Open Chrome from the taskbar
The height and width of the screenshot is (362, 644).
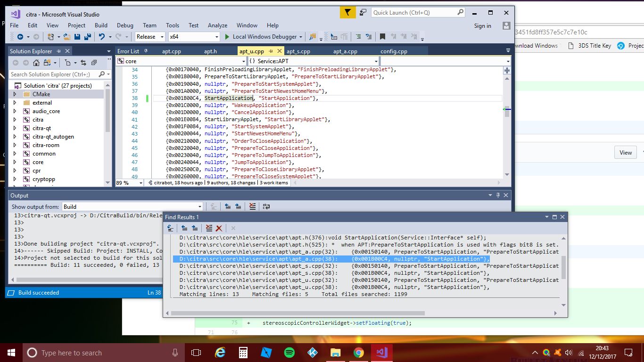coord(359,353)
